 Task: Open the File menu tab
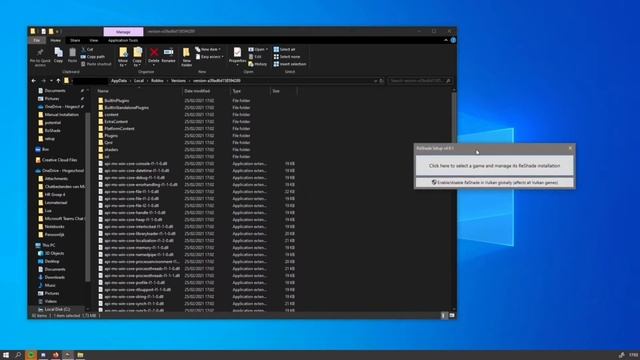[37, 40]
